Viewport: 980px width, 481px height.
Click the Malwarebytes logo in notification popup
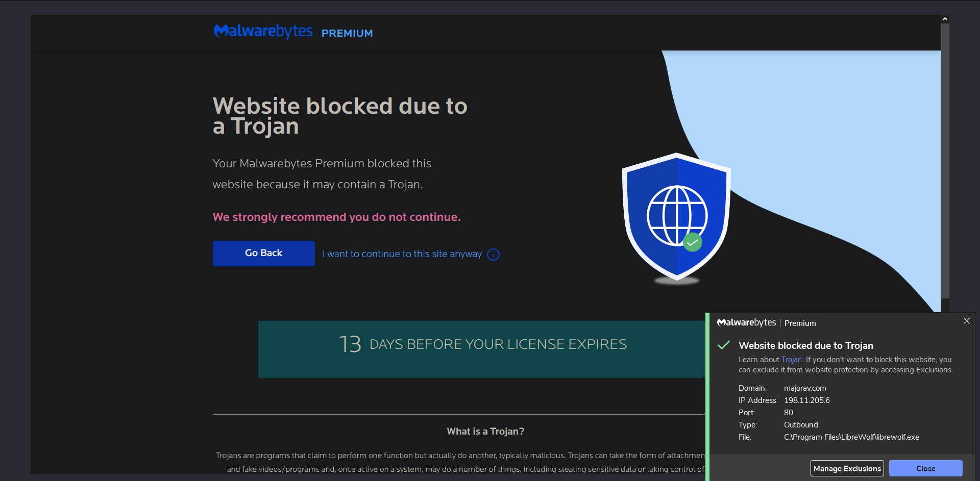(x=746, y=322)
